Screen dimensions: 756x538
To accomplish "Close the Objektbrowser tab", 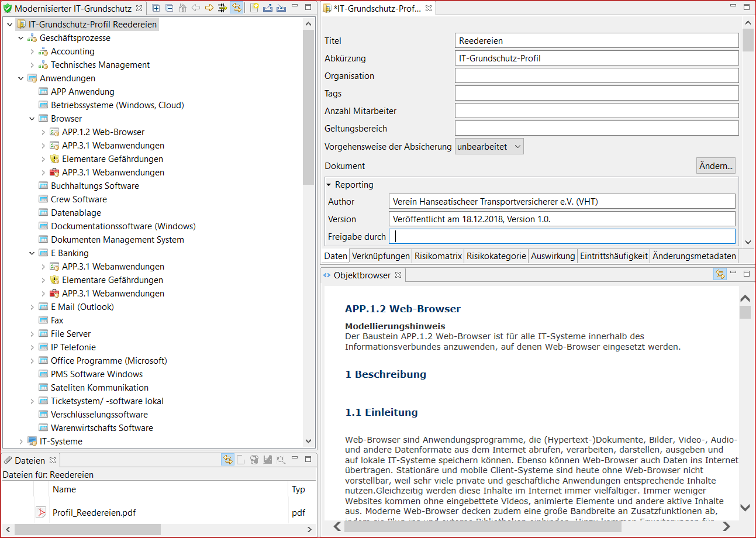I will 398,275.
